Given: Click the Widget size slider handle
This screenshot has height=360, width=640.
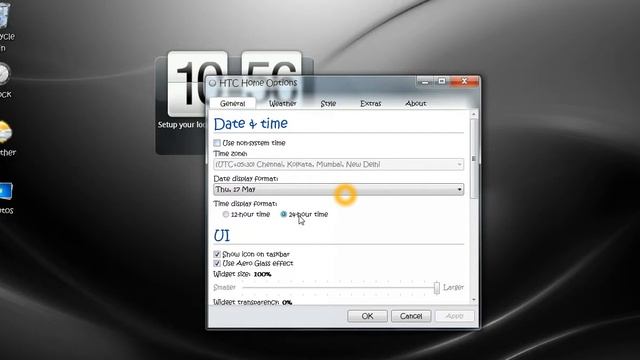Looking at the screenshot, I should tap(437, 287).
